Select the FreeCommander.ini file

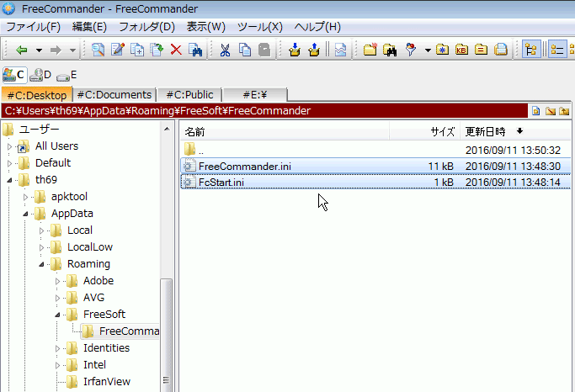pyautogui.click(x=375, y=167)
